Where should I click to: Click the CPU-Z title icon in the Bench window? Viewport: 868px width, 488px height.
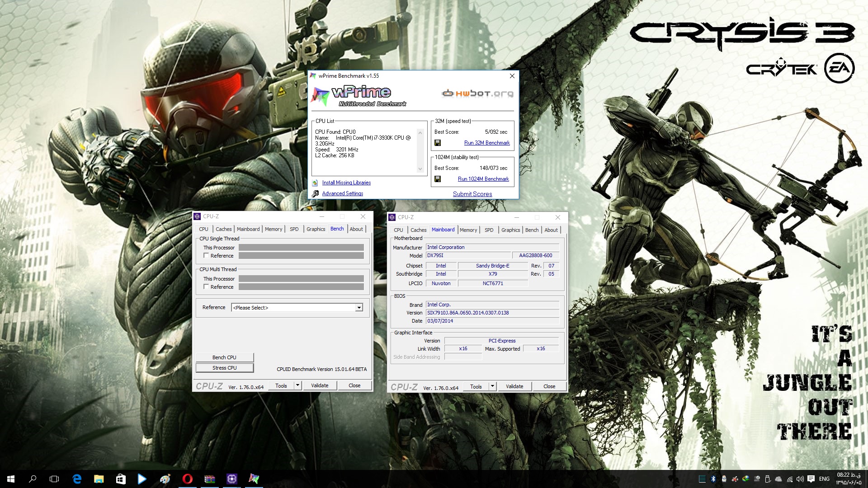[x=197, y=216]
